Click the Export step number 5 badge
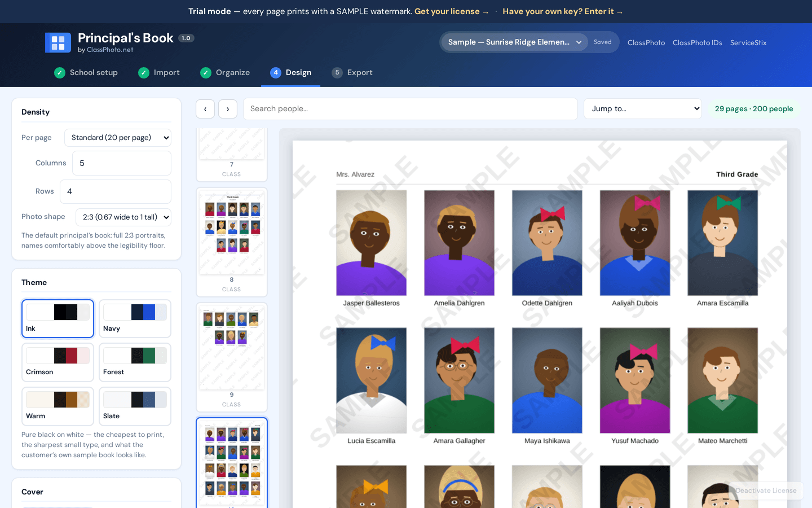 point(337,73)
